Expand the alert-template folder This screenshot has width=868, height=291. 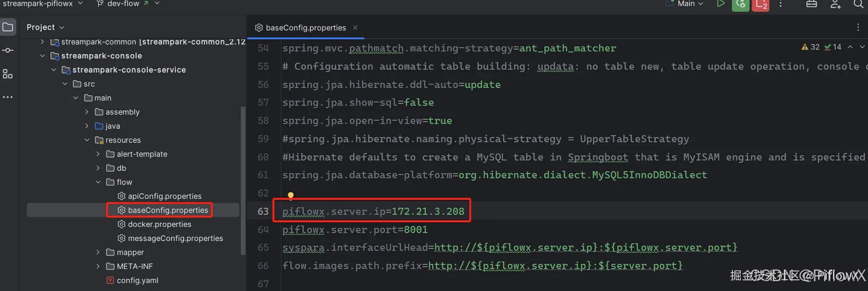(x=98, y=154)
